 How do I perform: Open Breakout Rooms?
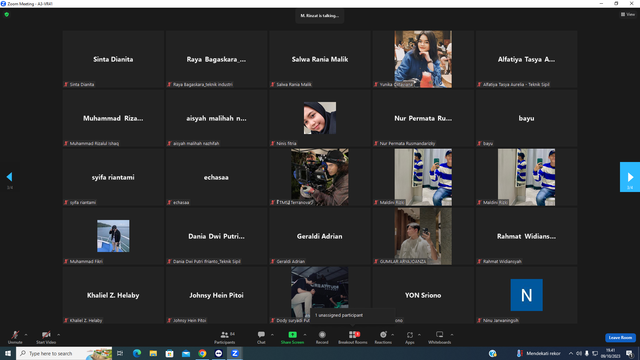[x=353, y=337]
